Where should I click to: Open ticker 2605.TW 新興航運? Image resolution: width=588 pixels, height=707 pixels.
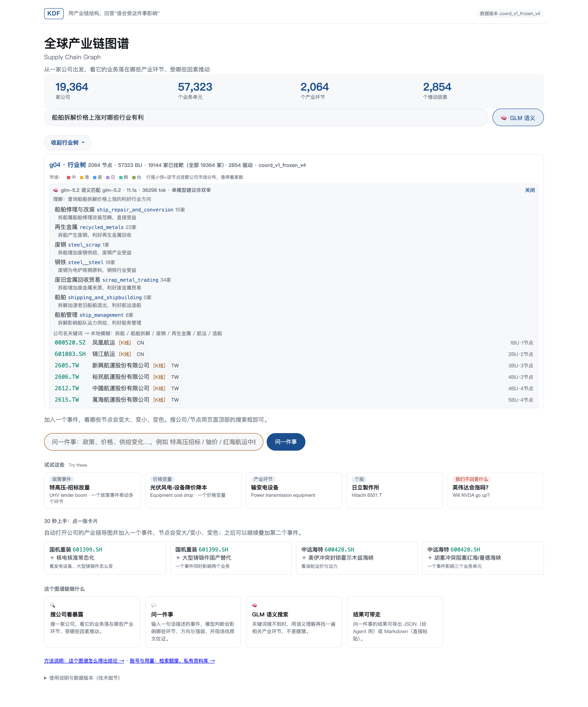[x=67, y=366]
